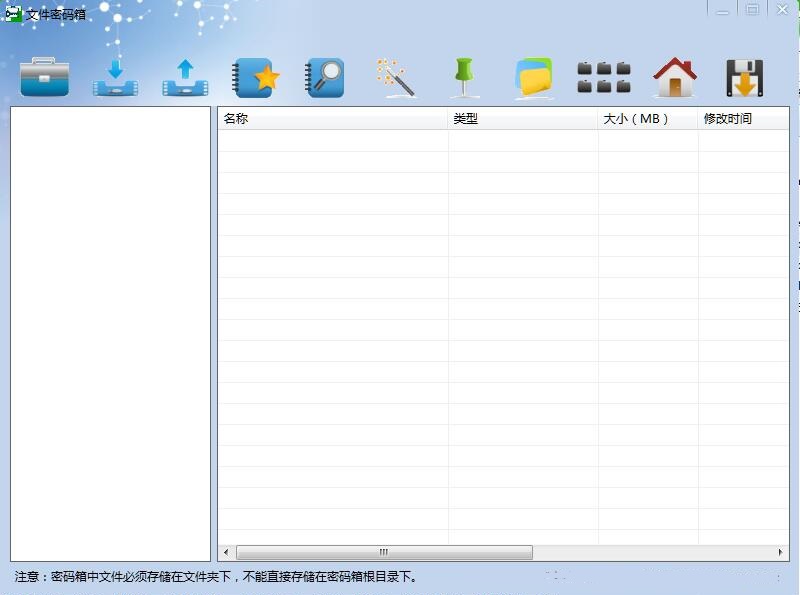Viewport: 800px width, 595px height.
Task: Select the export file icon with upward arrow
Action: [x=186, y=77]
